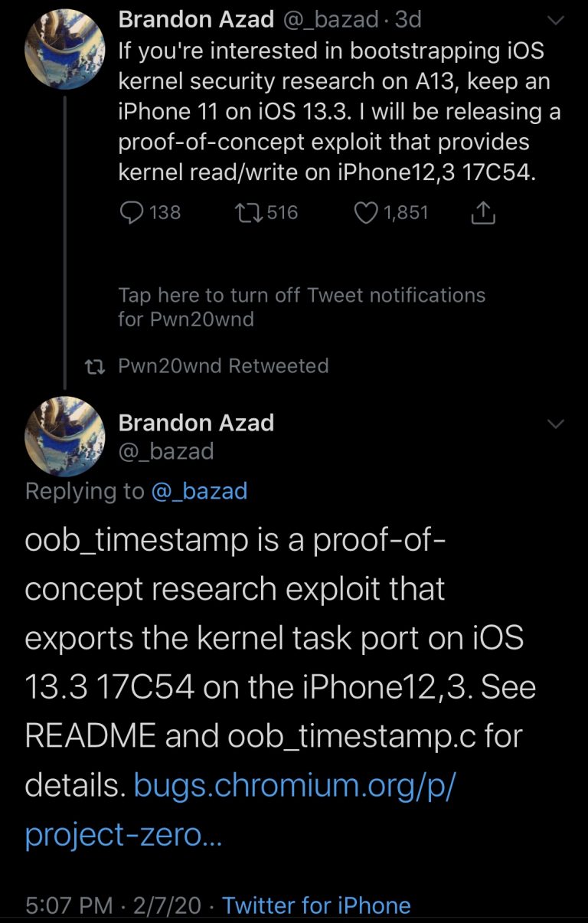Image resolution: width=588 pixels, height=923 pixels.
Task: Tap the Pwn20wnd Retweeted label
Action: [x=224, y=366]
